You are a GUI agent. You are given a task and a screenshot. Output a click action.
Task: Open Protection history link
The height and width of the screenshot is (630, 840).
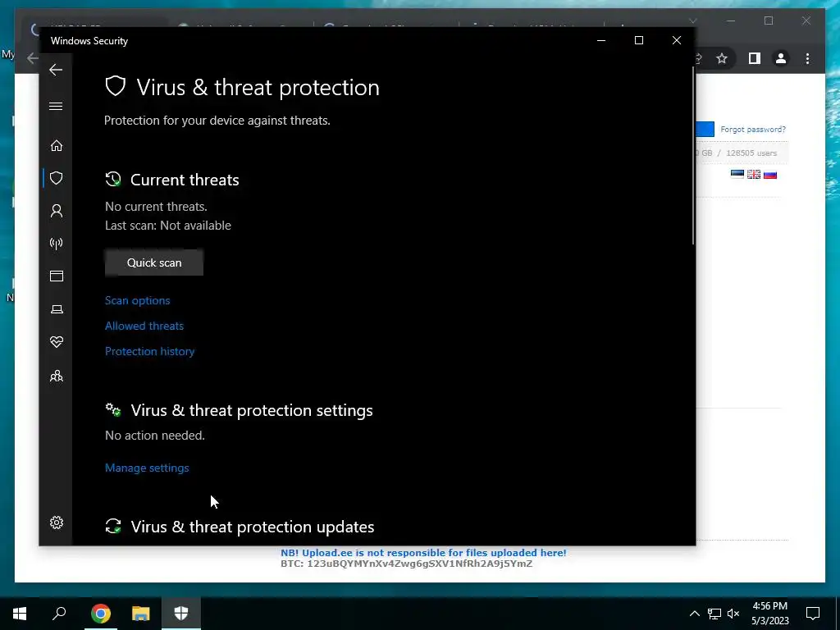(149, 351)
